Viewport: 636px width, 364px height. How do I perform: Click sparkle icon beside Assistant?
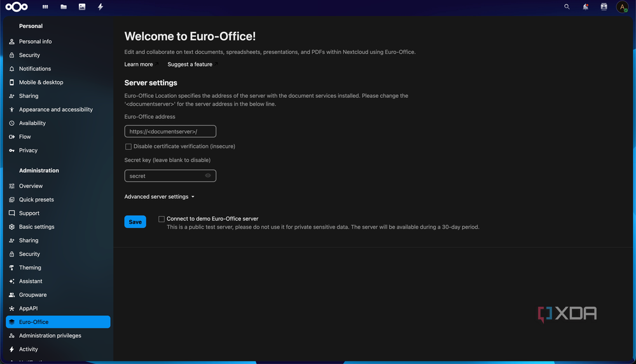11,281
